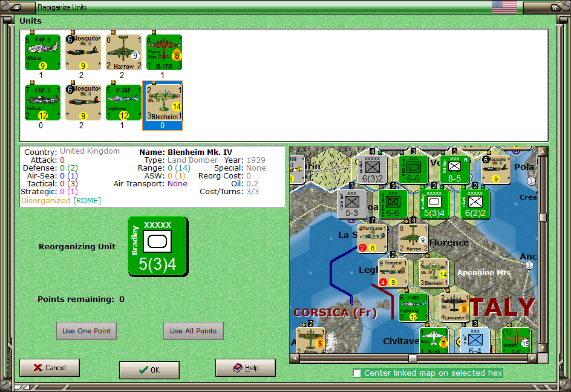The width and height of the screenshot is (571, 392).
Task: Click the Bradley 5(3)4 counter on map
Action: tap(434, 204)
